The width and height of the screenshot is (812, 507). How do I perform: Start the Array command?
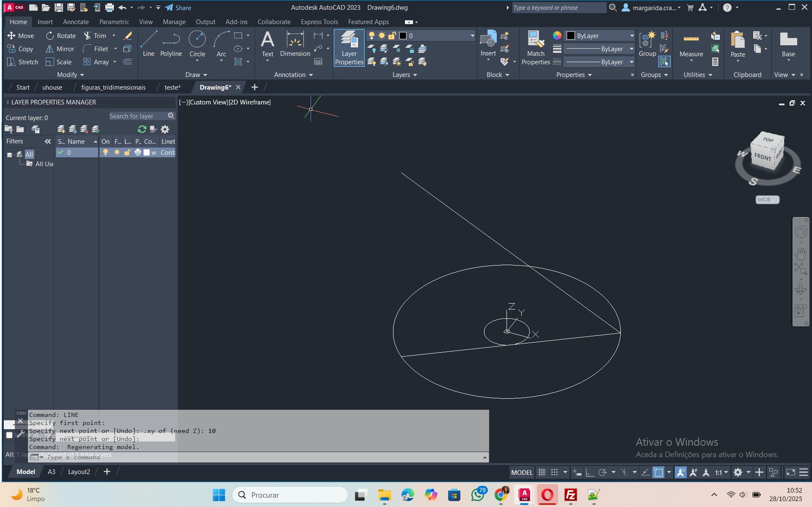(96, 62)
